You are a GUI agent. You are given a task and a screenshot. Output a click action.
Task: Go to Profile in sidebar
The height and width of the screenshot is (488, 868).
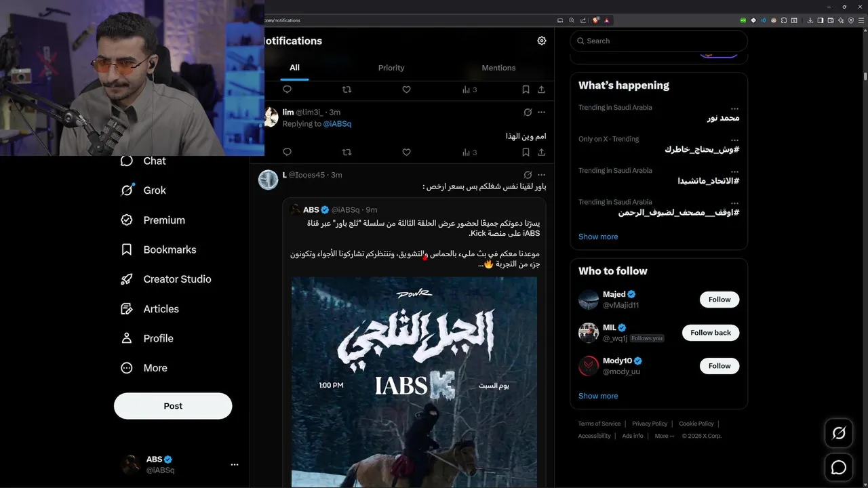[x=146, y=338]
